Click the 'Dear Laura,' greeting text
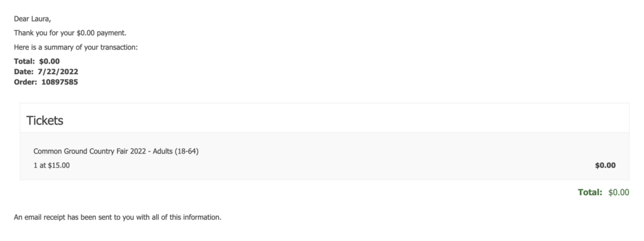Viewport: 644px width, 241px height. coord(33,19)
